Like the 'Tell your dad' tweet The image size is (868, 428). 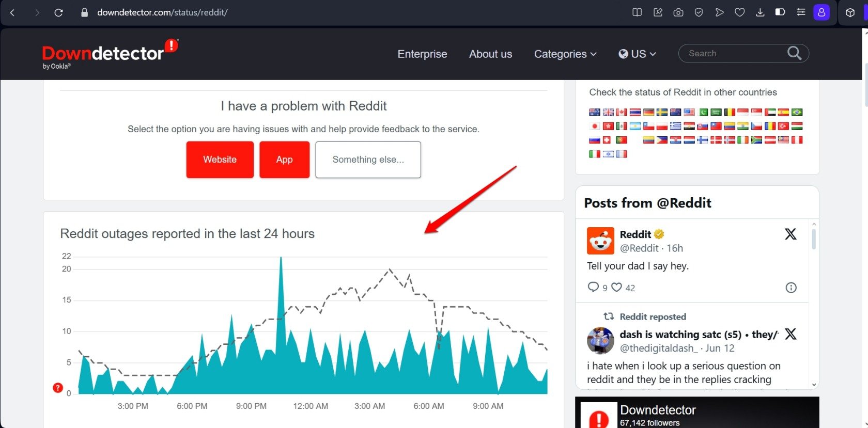coord(616,287)
